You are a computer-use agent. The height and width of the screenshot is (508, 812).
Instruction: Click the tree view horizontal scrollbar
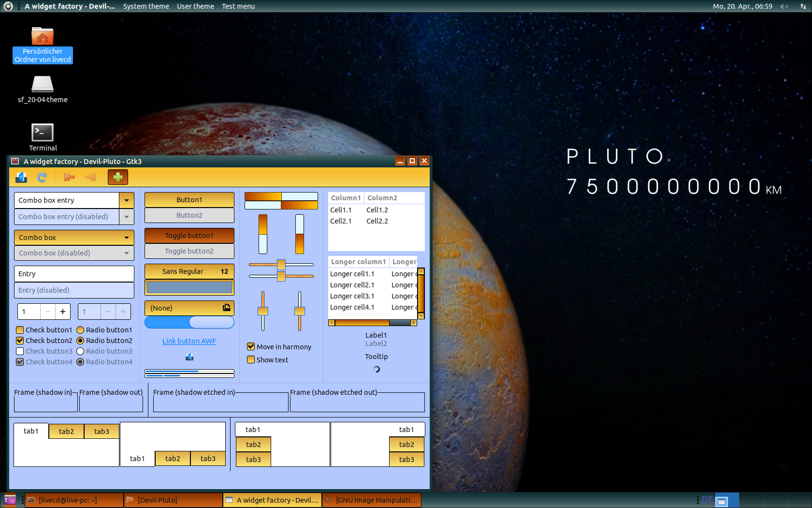click(373, 323)
